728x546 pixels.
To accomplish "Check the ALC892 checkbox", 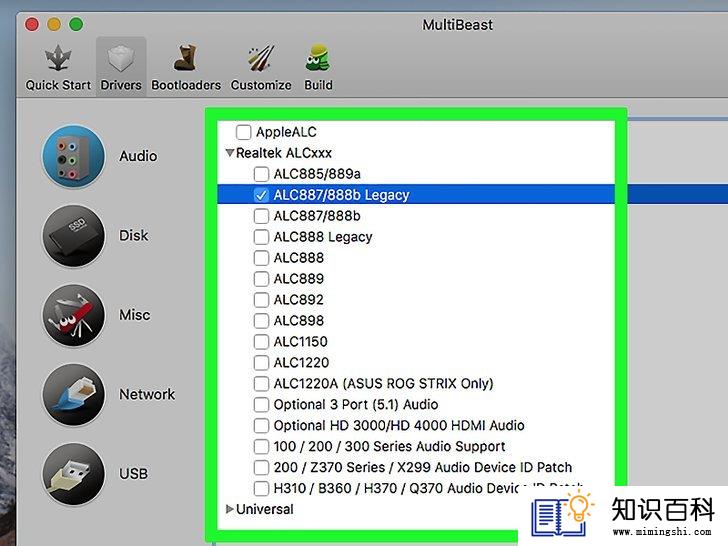I will click(261, 299).
